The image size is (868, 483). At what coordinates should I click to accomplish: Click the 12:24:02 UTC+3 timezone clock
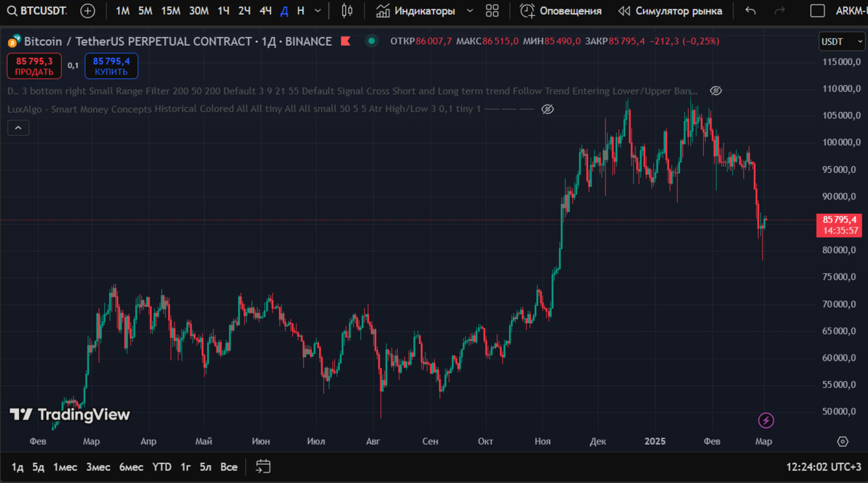[824, 467]
